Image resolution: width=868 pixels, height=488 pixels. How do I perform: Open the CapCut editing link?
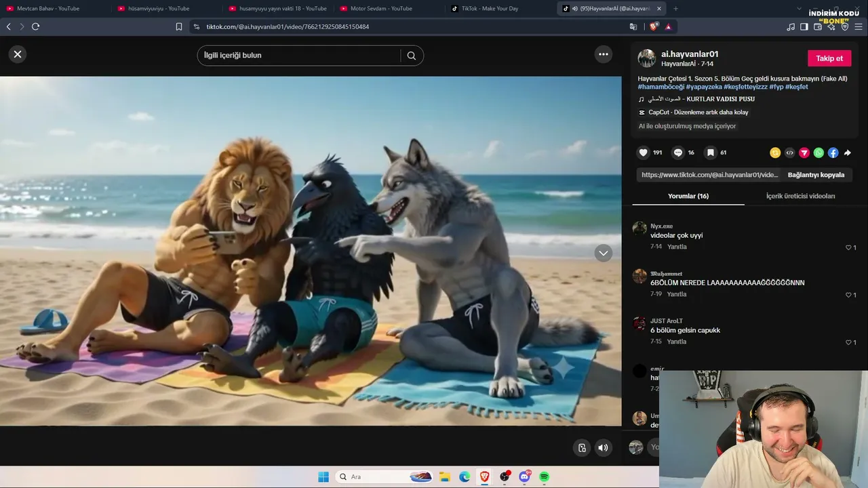[x=694, y=113]
